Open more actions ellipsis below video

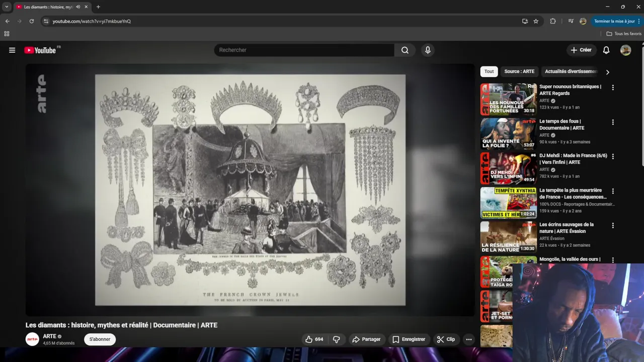coord(469,339)
